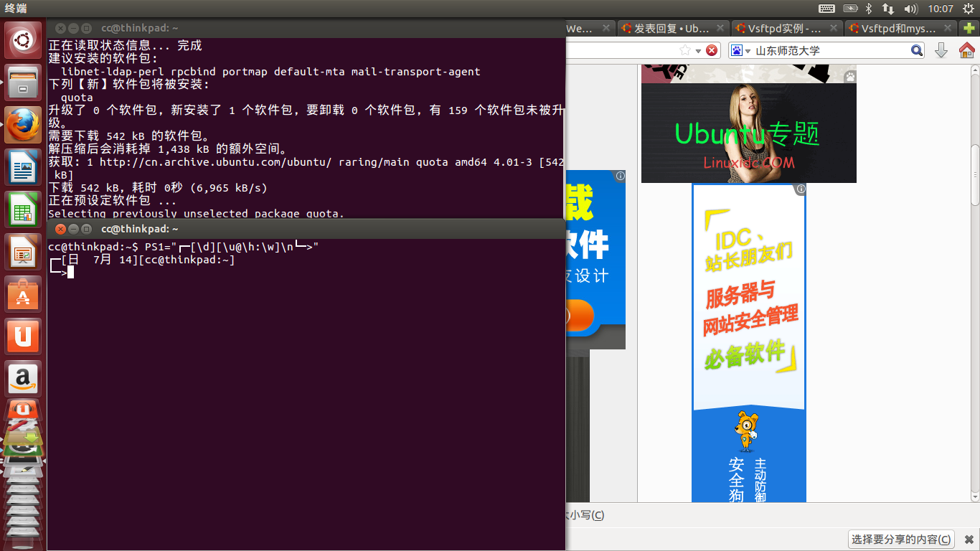The height and width of the screenshot is (551, 980).
Task: Open the Bluetooth indicator menu
Action: pos(869,9)
